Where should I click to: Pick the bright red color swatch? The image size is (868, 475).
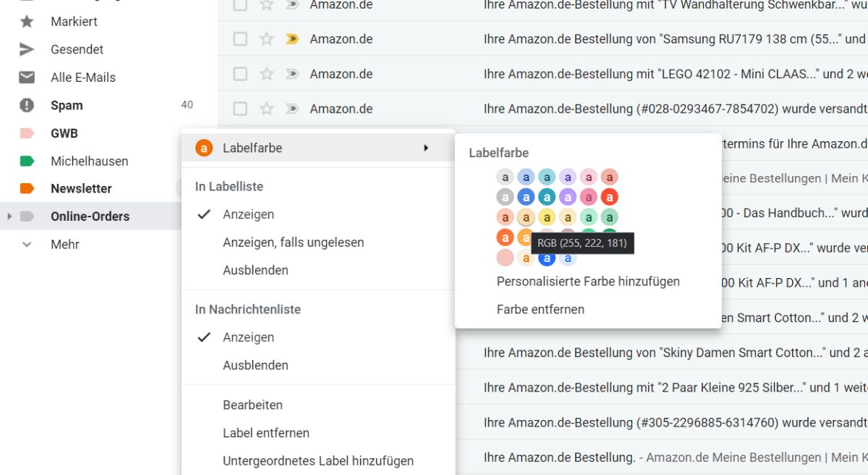click(x=610, y=197)
